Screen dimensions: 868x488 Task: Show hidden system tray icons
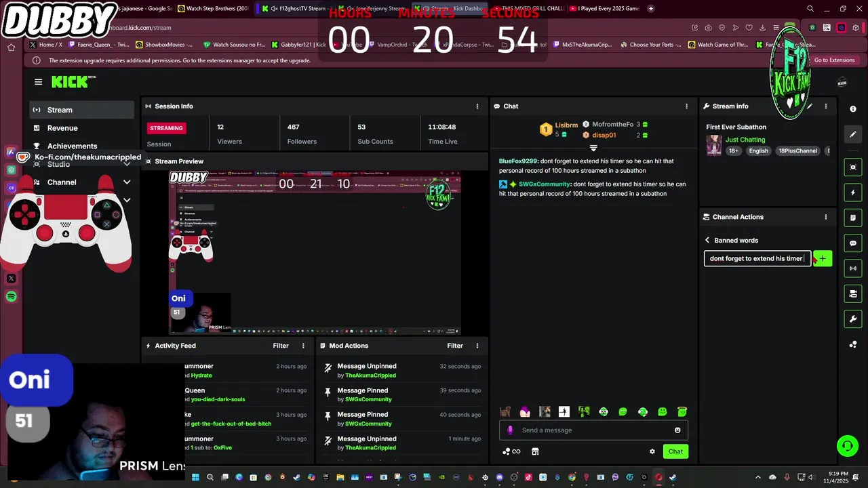tap(758, 477)
